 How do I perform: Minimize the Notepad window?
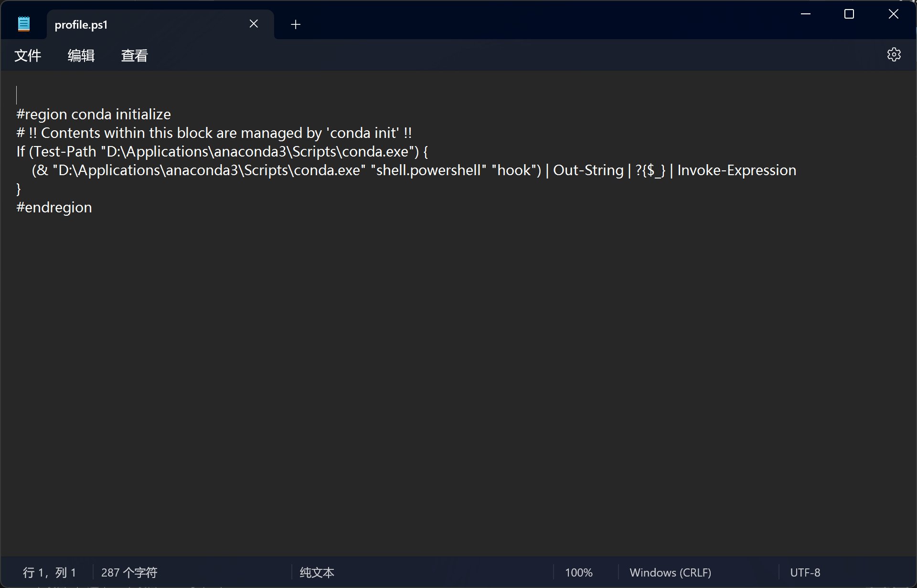(806, 14)
